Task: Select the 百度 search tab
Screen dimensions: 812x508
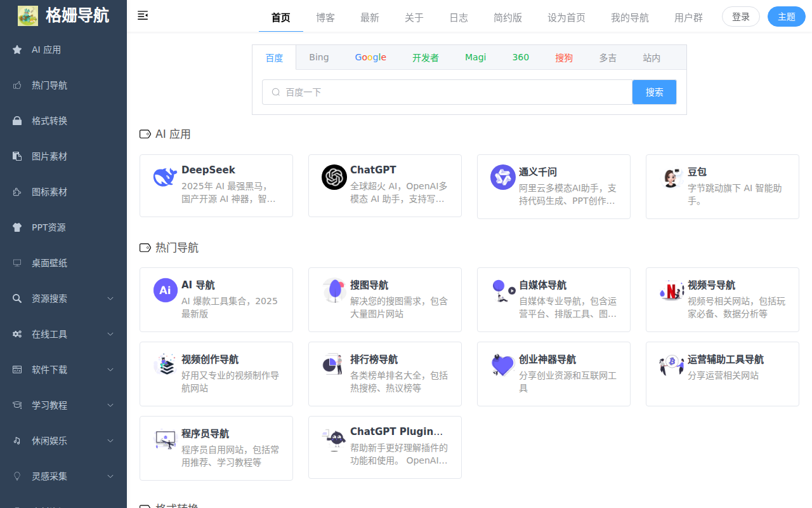Action: 275,58
